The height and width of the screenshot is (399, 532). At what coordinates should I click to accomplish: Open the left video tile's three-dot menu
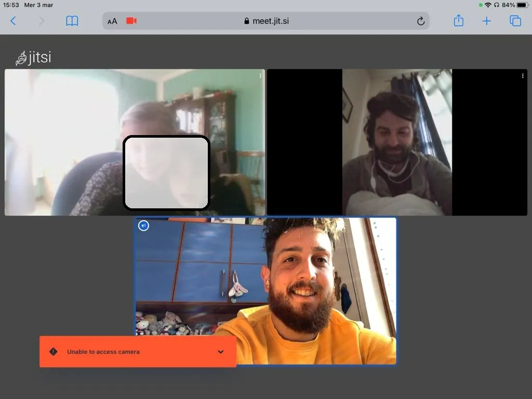[x=260, y=76]
